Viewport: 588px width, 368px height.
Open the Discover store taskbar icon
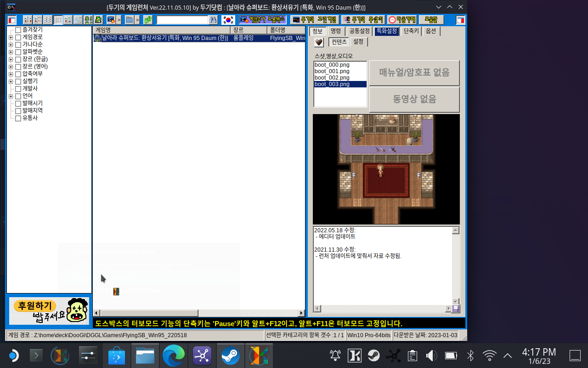(117, 356)
